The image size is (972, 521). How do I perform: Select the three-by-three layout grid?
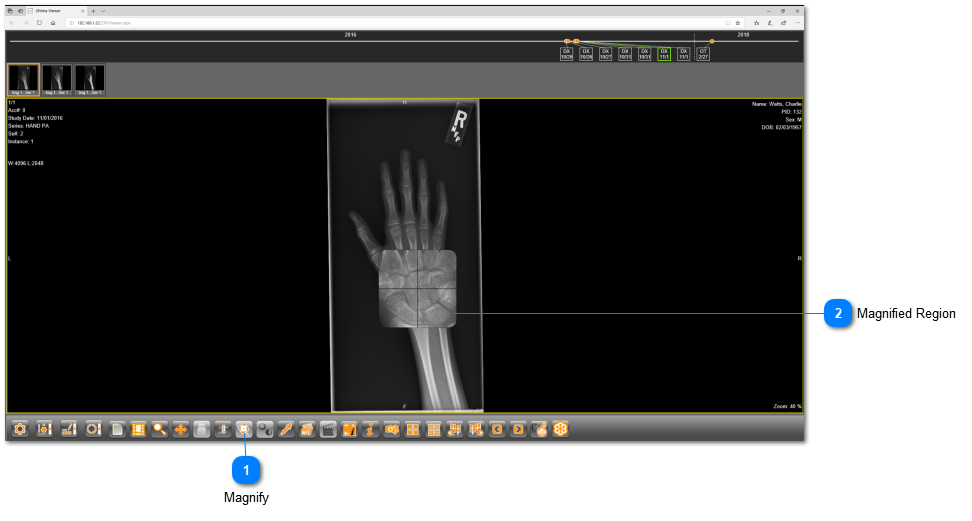(x=434, y=429)
